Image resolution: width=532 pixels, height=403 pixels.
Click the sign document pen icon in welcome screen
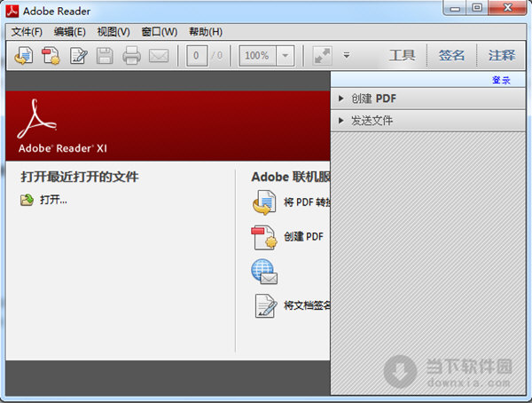(x=264, y=306)
